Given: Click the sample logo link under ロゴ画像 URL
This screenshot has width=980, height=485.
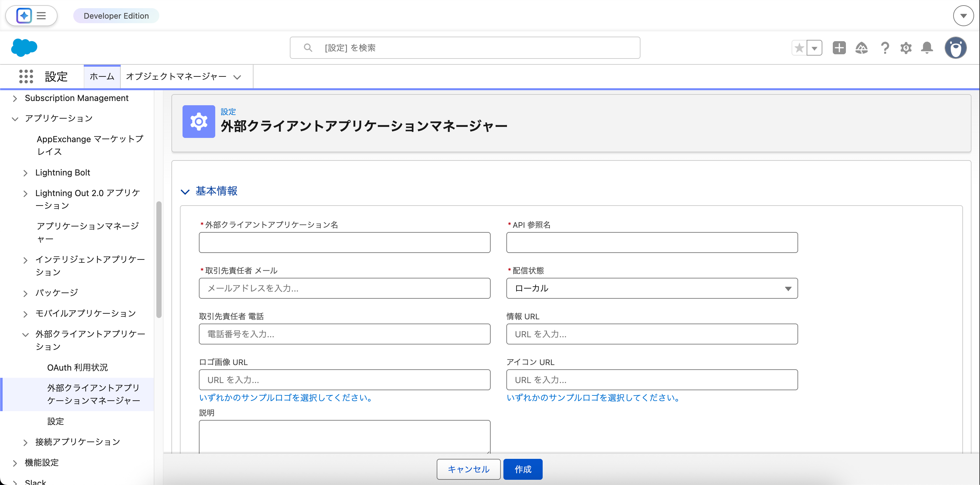Looking at the screenshot, I should point(286,398).
